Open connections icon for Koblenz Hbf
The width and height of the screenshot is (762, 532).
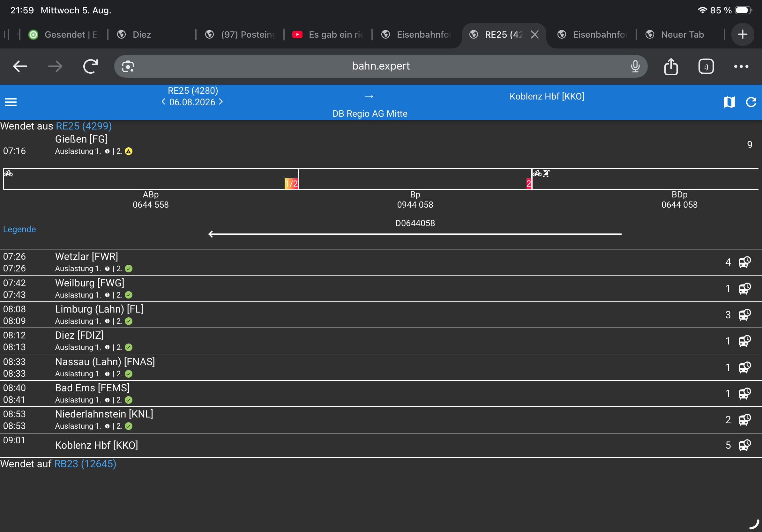[x=745, y=445]
